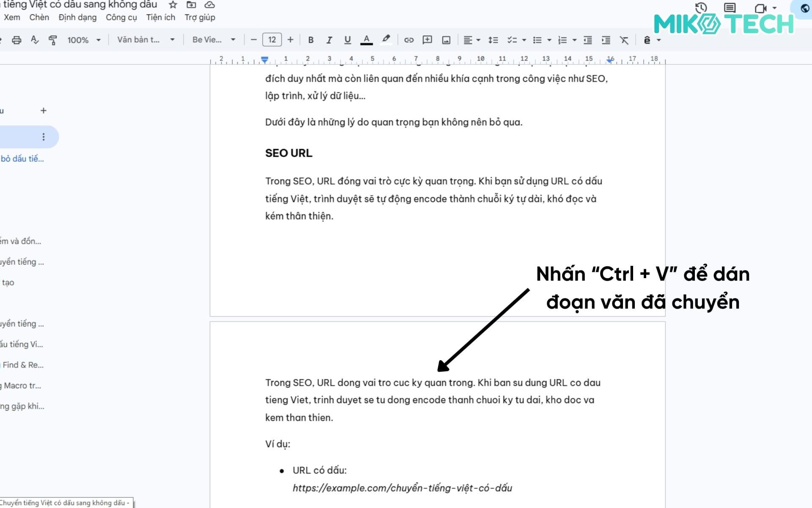Click the numbered list icon
Screen dimensions: 812x508
click(x=562, y=40)
